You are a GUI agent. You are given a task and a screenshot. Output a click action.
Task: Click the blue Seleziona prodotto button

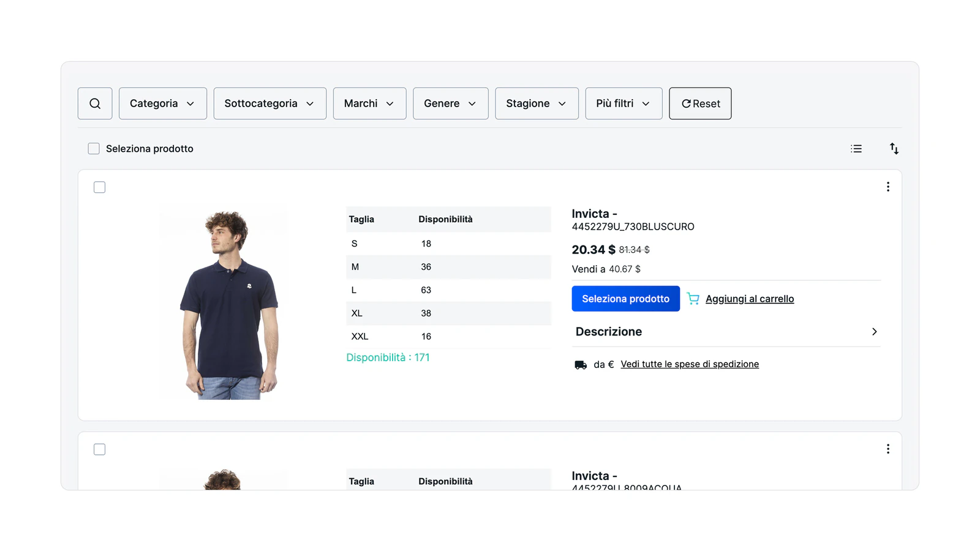[x=626, y=299]
